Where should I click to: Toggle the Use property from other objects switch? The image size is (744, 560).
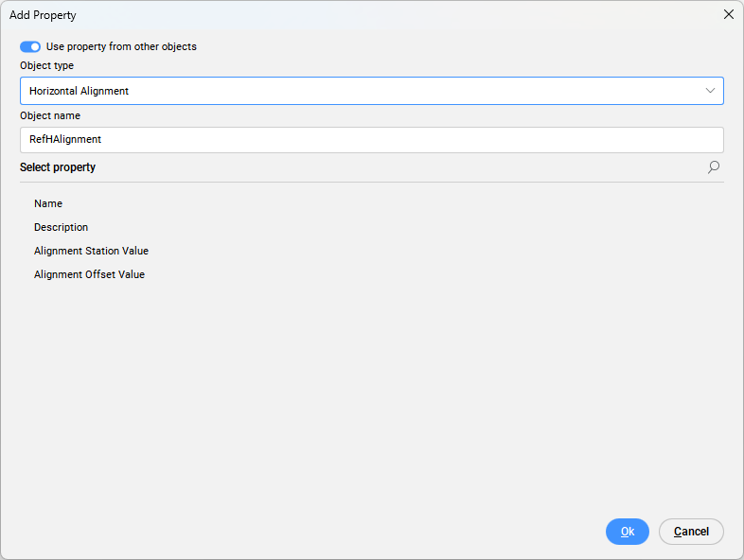pyautogui.click(x=30, y=46)
